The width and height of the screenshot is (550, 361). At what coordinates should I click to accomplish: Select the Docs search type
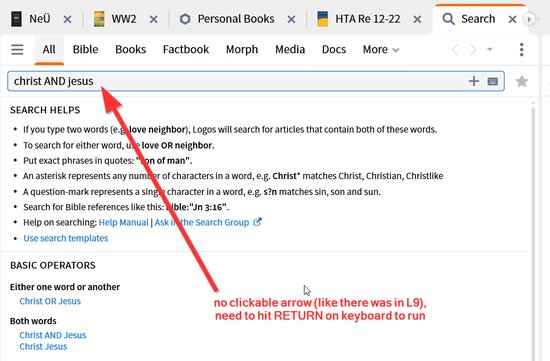point(334,49)
